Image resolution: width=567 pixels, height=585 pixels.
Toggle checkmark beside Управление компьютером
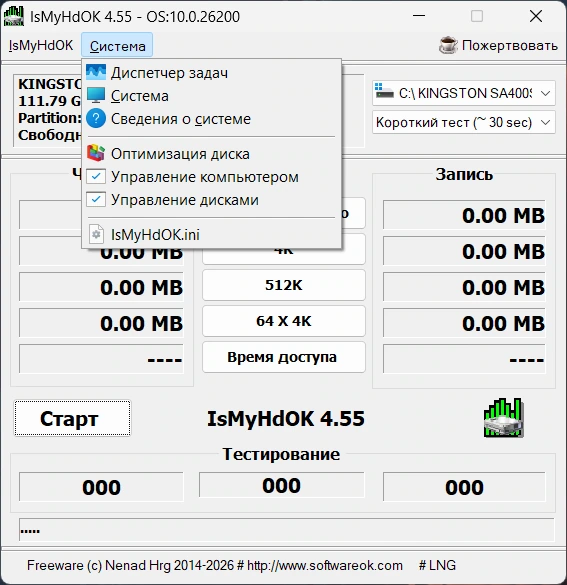[96, 176]
